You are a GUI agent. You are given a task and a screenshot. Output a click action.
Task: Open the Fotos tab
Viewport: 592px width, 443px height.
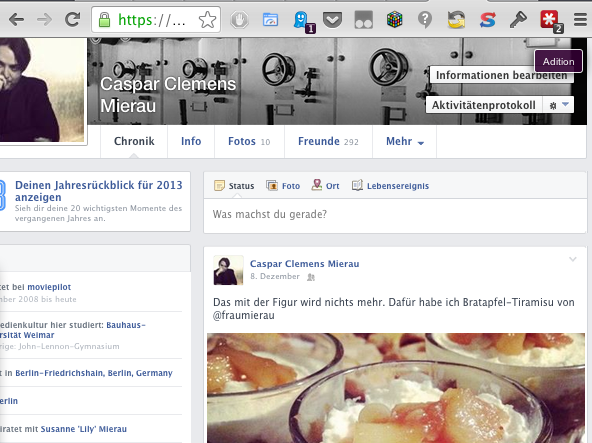249,141
